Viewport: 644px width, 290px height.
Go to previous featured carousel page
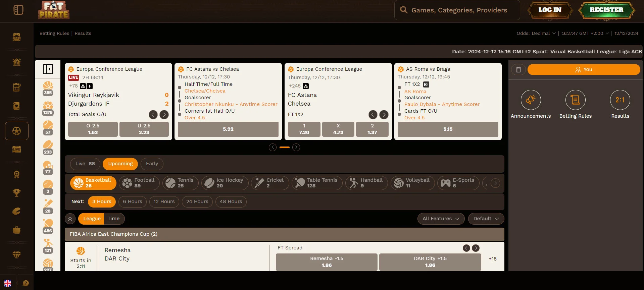point(273,147)
